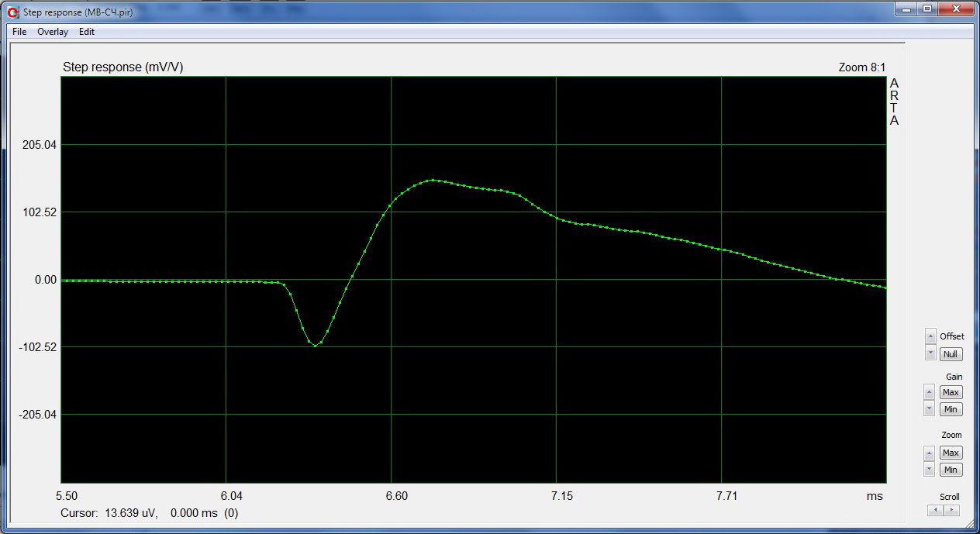
Task: Open the File menu
Action: tap(19, 32)
